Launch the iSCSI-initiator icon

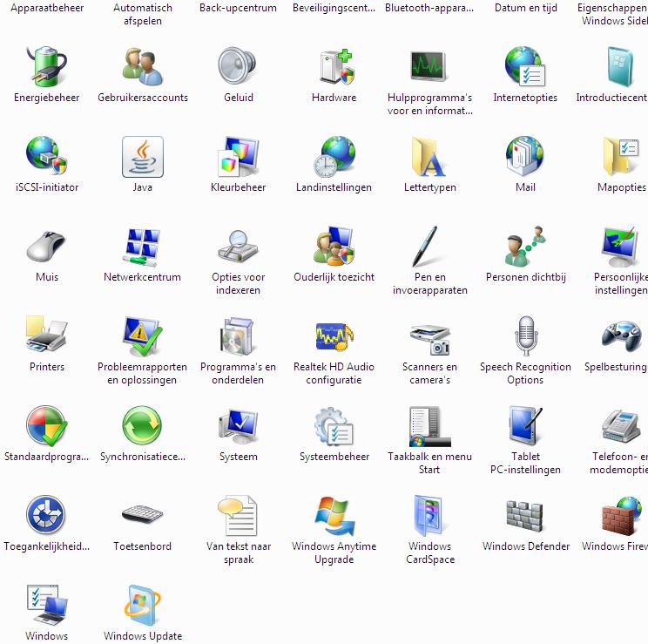point(47,156)
